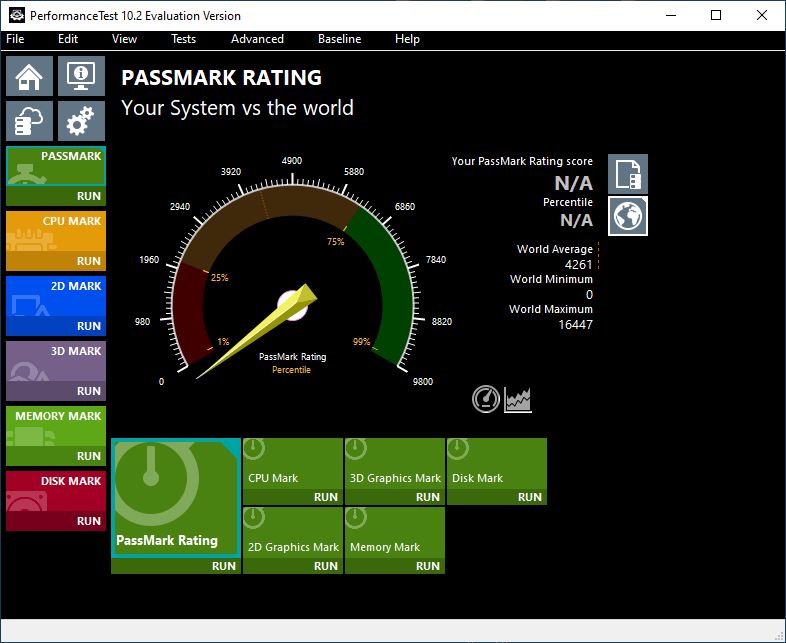Click the World Maximum value 16447

tap(575, 324)
